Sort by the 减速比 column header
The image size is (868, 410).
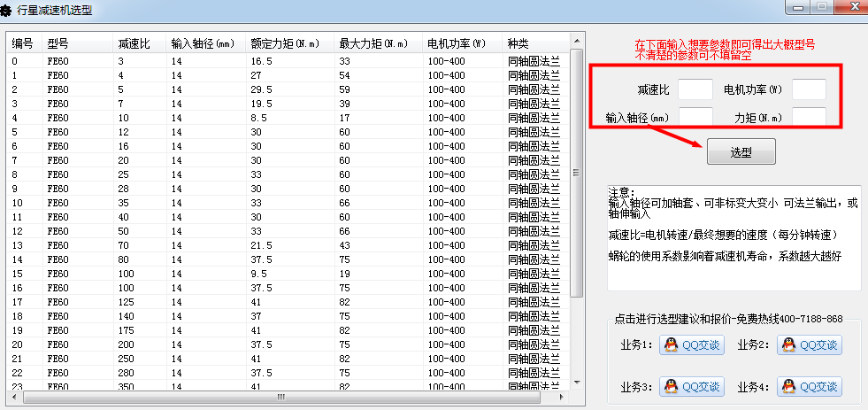pyautogui.click(x=139, y=43)
